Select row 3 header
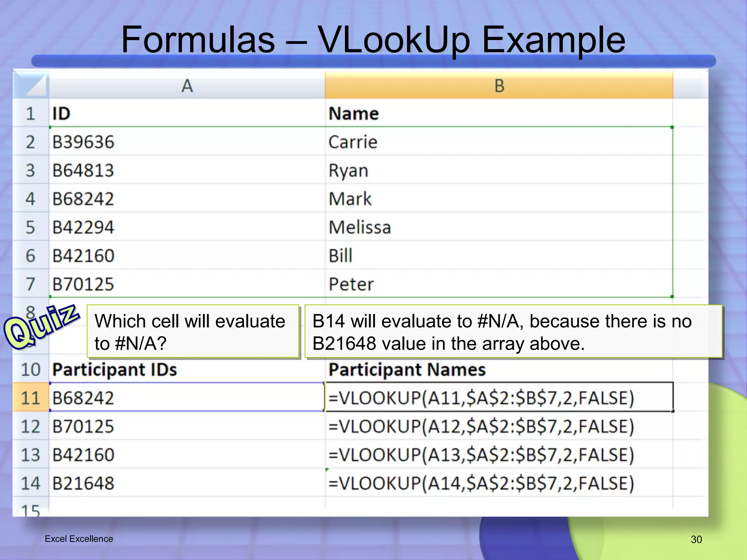Image resolution: width=747 pixels, height=560 pixels. pyautogui.click(x=31, y=170)
